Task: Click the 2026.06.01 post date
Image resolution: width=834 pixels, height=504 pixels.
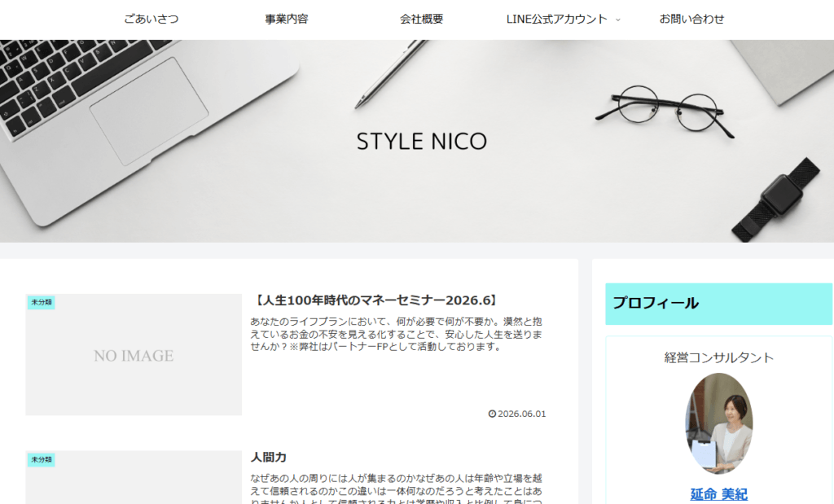Action: [x=522, y=414]
